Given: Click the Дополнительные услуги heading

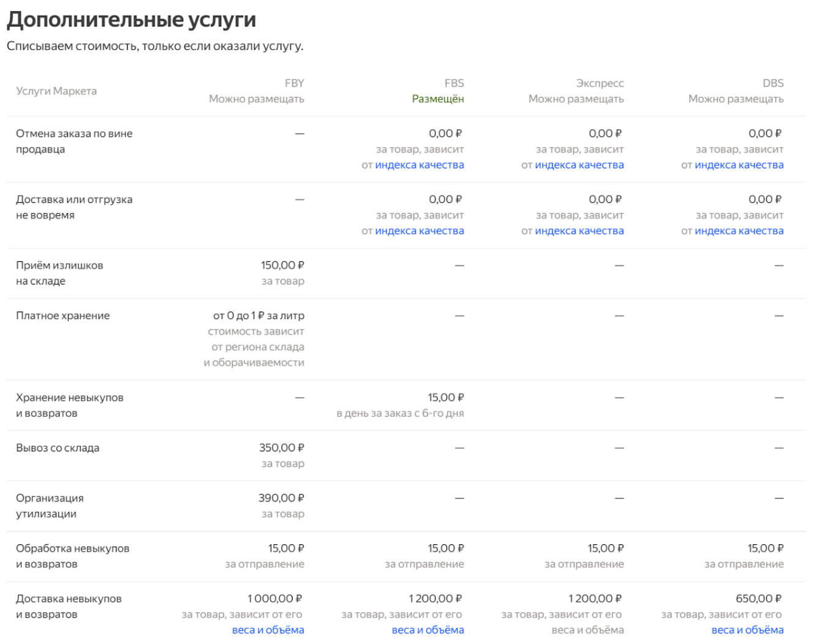Looking at the screenshot, I should coord(132,20).
